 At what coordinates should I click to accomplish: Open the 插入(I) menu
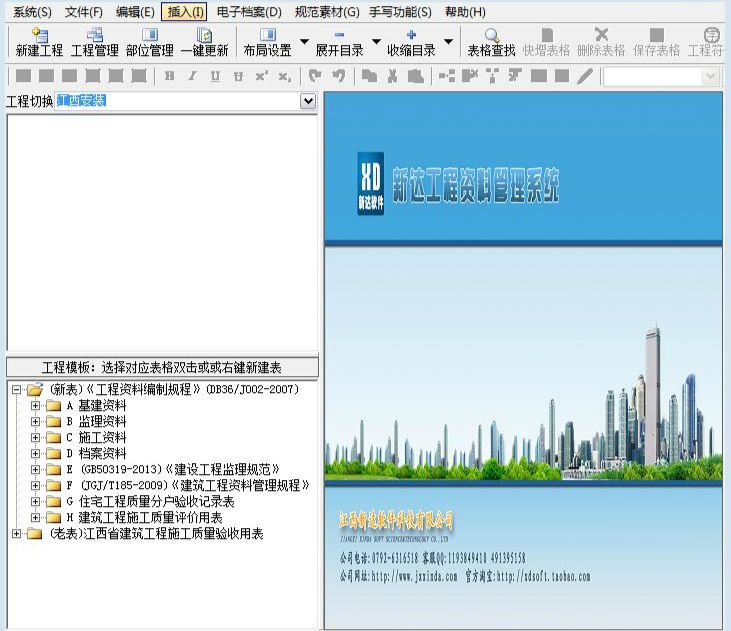click(x=185, y=12)
